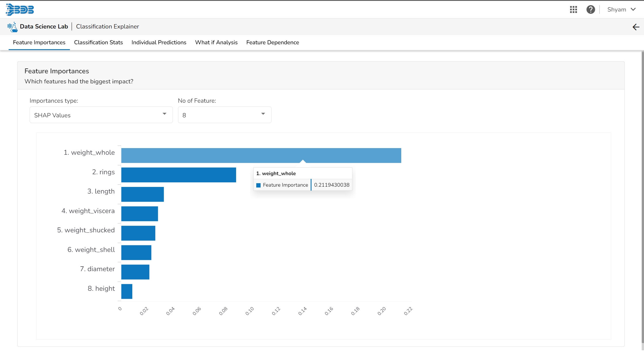Open the Importances type SHAP Values dropdown
The height and width of the screenshot is (352, 644).
point(101,115)
